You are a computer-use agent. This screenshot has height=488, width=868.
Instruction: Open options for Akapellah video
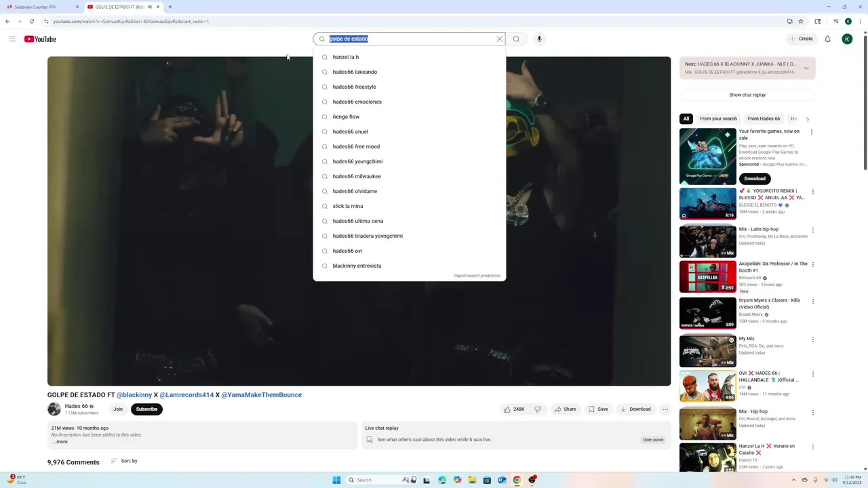(813, 264)
